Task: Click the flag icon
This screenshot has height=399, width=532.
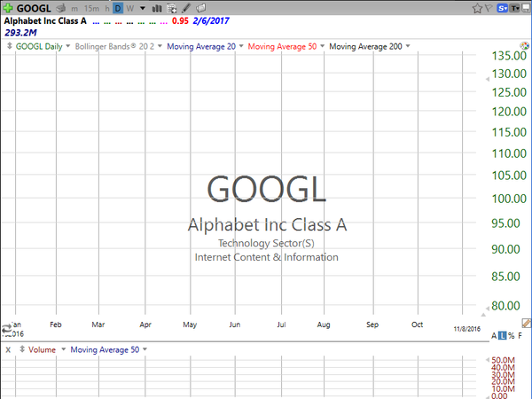Action: [x=489, y=8]
